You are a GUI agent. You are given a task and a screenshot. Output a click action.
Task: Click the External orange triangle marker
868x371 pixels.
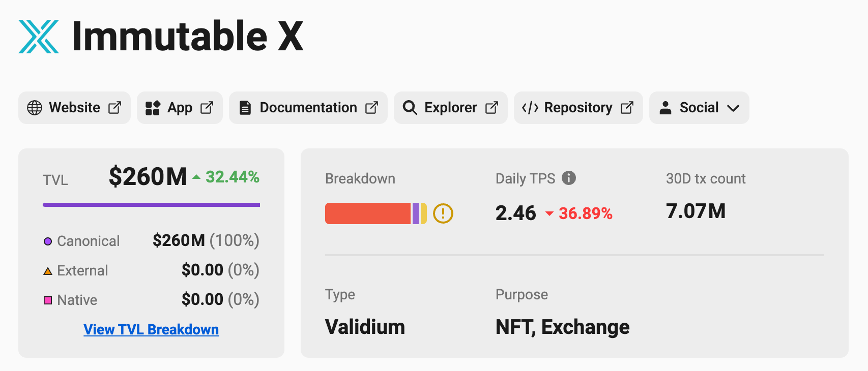click(x=48, y=271)
